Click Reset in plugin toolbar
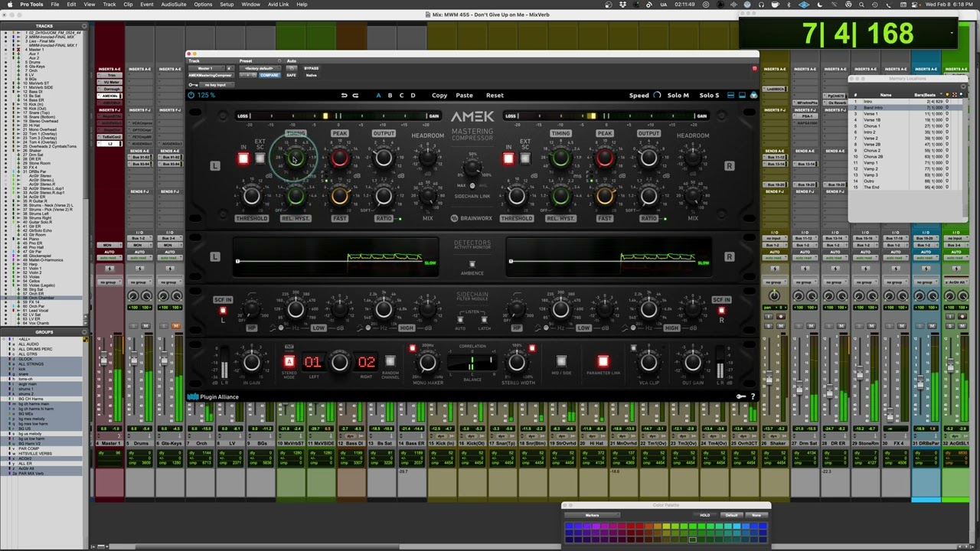 495,96
